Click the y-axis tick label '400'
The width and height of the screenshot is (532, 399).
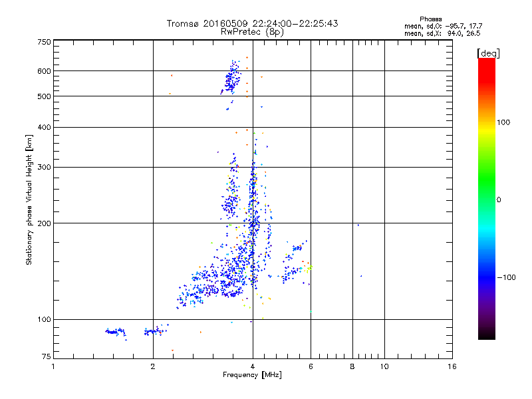[x=44, y=127]
